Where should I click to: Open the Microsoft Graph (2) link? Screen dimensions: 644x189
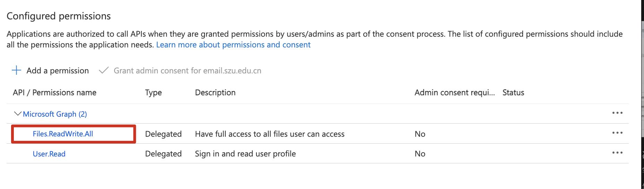pyautogui.click(x=55, y=114)
